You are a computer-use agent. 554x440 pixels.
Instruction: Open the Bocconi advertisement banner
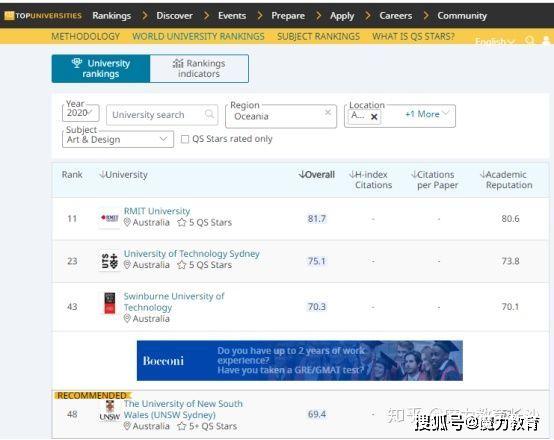pos(300,360)
